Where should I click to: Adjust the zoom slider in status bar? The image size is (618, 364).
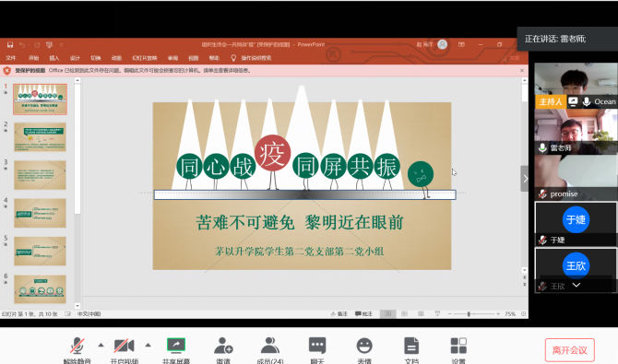tap(469, 313)
